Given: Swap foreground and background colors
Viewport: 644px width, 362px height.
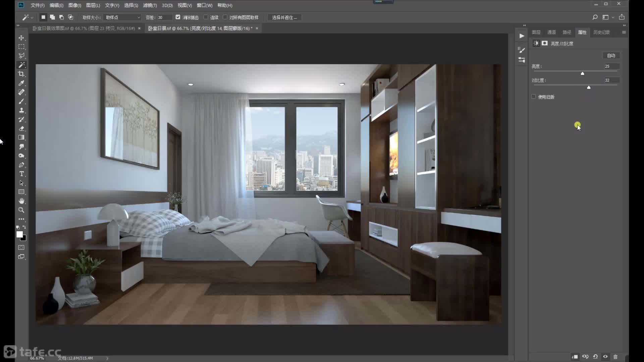Looking at the screenshot, I should pos(24,227).
